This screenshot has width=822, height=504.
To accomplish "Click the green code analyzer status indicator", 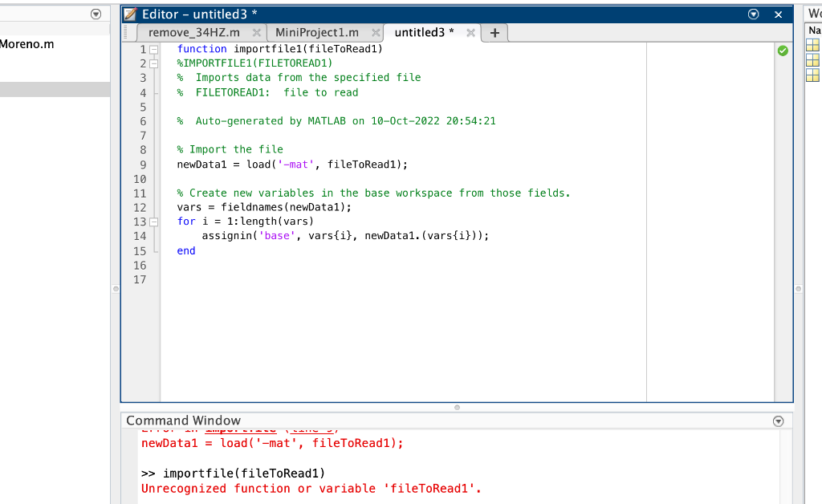I will [x=783, y=51].
